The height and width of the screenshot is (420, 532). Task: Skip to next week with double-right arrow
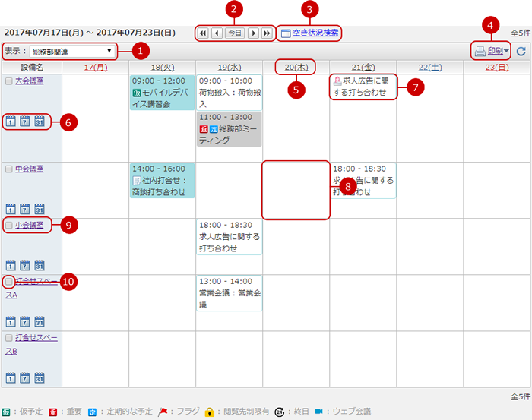pos(267,33)
